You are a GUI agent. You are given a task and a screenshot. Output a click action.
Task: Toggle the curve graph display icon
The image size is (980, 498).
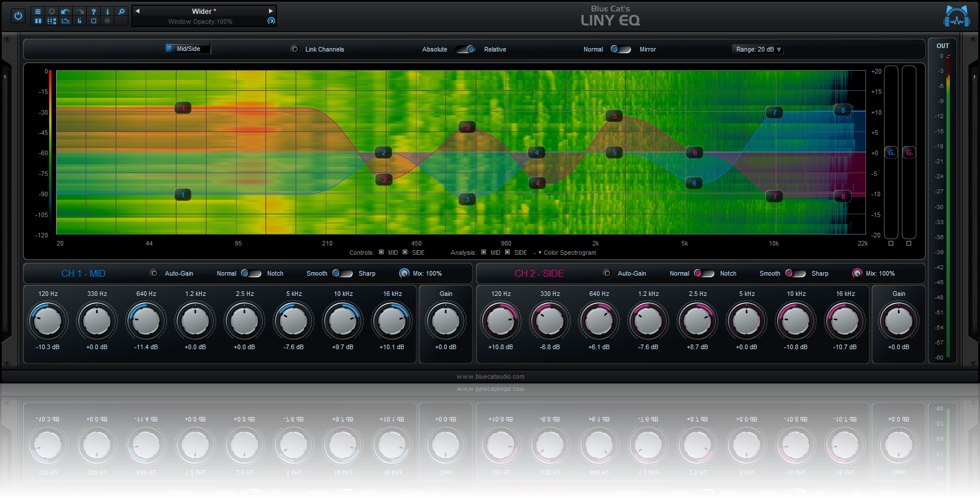pyautogui.click(x=65, y=21)
